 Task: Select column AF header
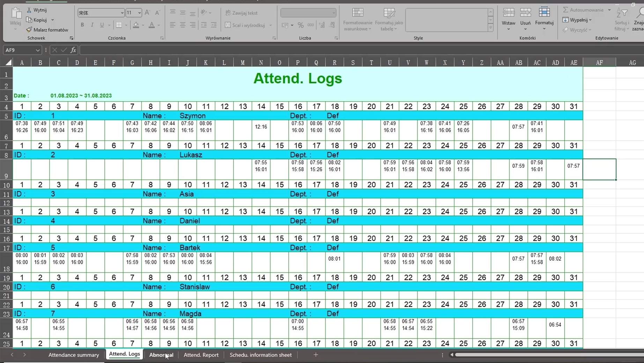(599, 63)
